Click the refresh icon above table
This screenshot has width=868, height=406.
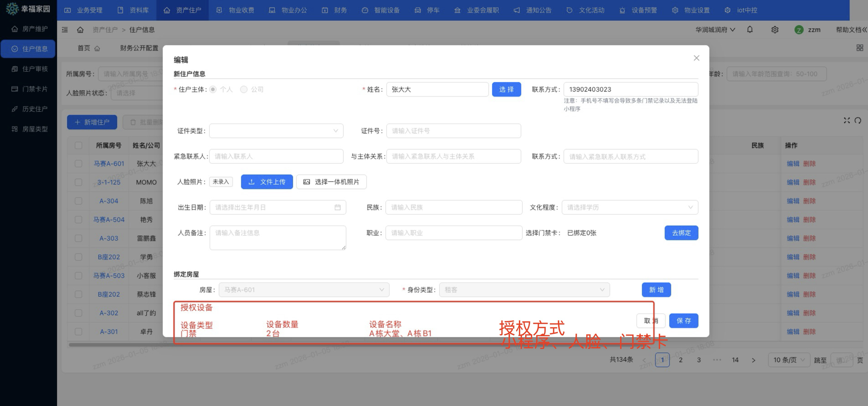point(858,121)
